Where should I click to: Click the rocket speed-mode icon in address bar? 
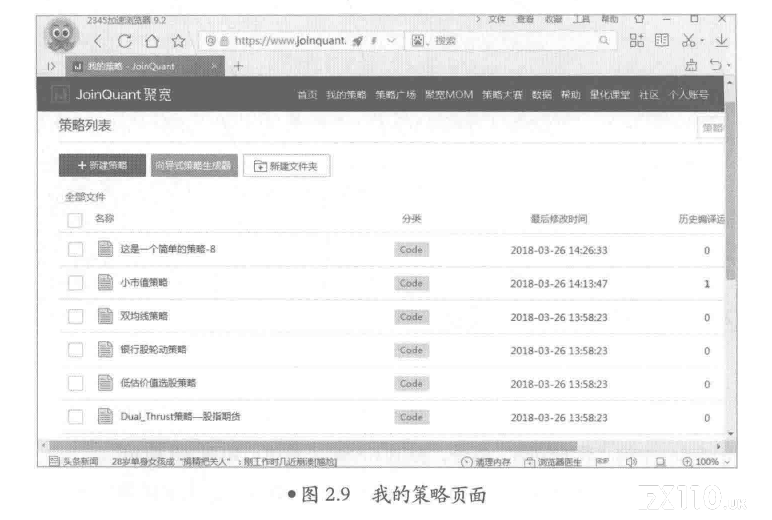coord(358,41)
